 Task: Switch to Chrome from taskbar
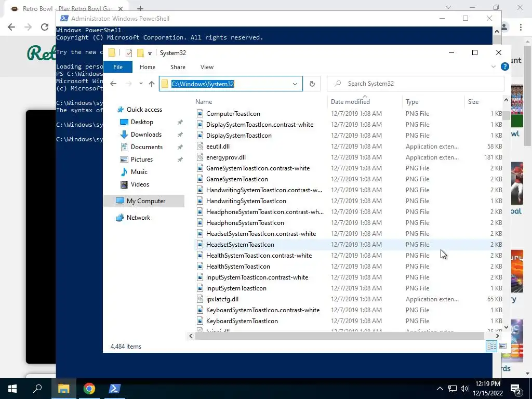[89, 389]
